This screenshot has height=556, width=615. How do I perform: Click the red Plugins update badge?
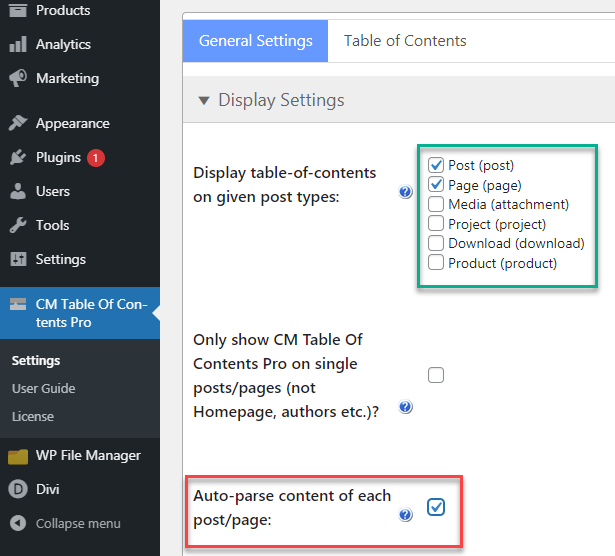point(96,158)
